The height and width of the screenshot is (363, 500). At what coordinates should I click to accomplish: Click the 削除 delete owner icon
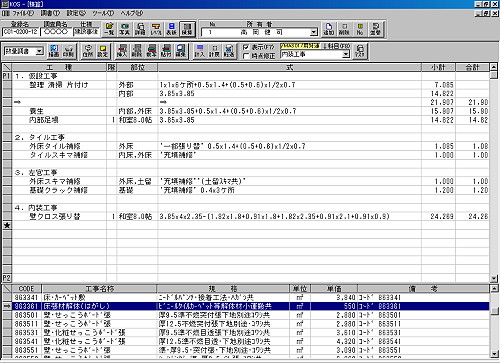coord(344,29)
